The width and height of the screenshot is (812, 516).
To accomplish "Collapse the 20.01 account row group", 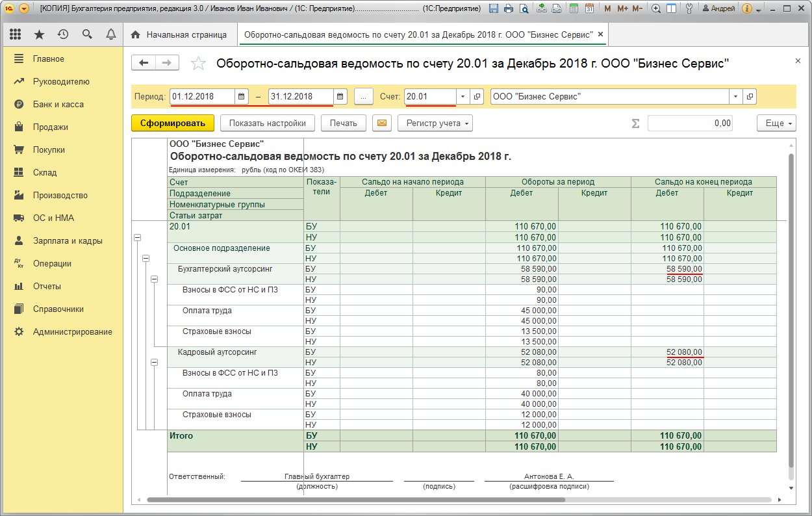I will tap(137, 238).
